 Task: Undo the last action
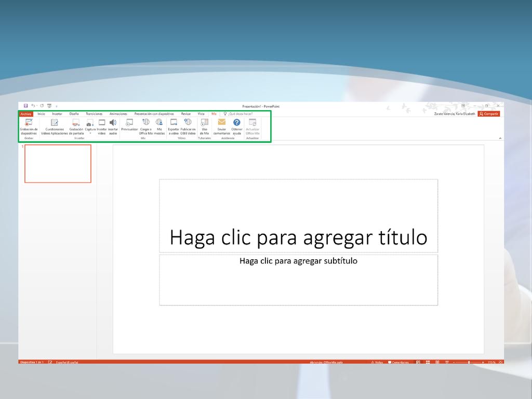[x=33, y=106]
